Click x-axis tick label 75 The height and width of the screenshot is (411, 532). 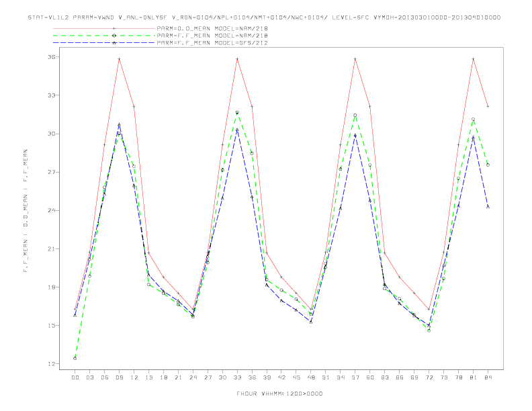click(444, 377)
